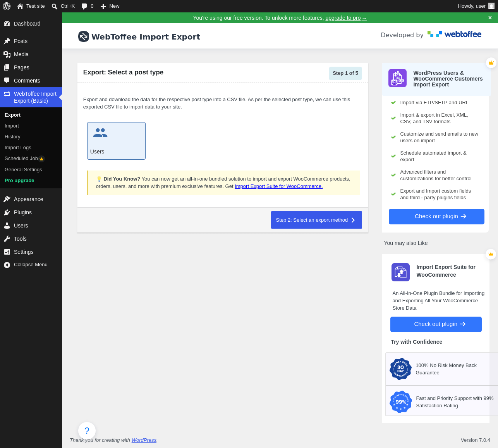Check out WordPress Users & Customers plugin

[x=436, y=217]
